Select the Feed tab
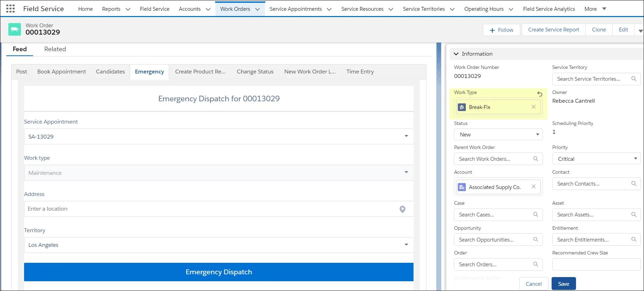 pos(20,49)
